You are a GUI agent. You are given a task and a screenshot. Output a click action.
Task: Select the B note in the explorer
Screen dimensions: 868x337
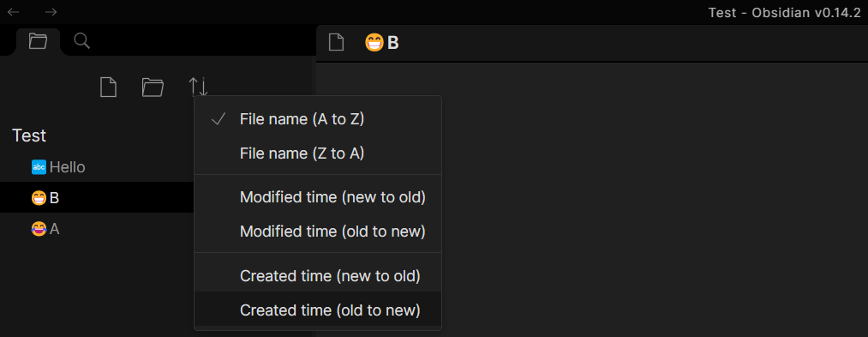coord(97,197)
